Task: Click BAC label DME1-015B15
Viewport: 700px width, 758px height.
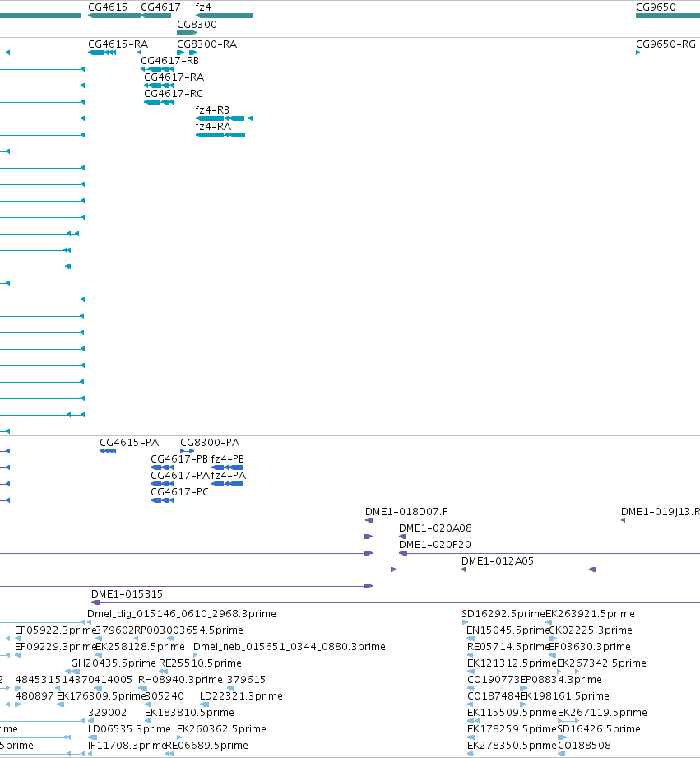Action: [127, 594]
